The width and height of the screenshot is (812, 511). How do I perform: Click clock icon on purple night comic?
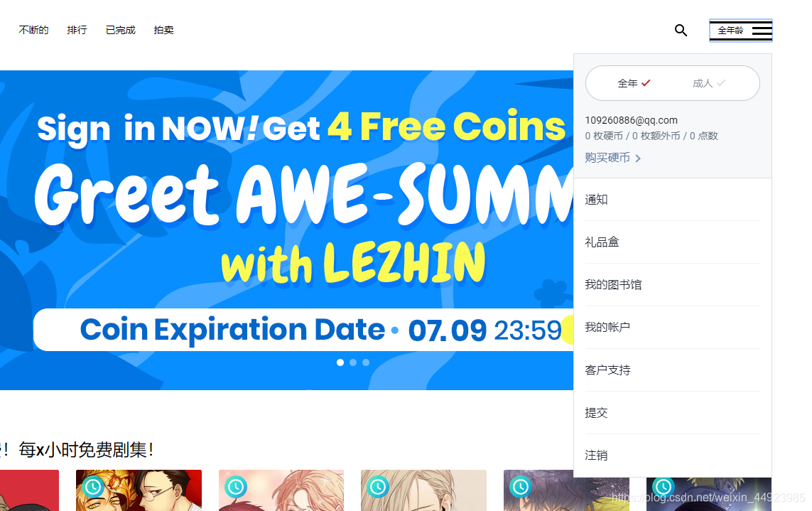(521, 487)
